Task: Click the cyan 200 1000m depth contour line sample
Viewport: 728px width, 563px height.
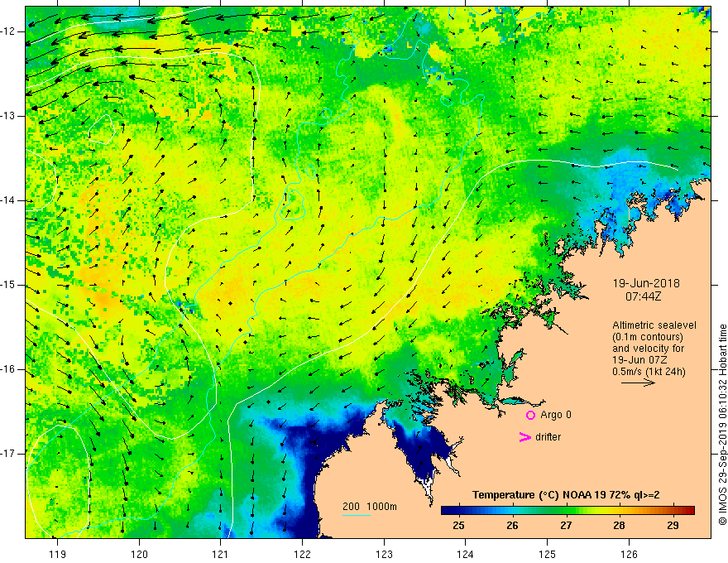Action: click(x=356, y=515)
